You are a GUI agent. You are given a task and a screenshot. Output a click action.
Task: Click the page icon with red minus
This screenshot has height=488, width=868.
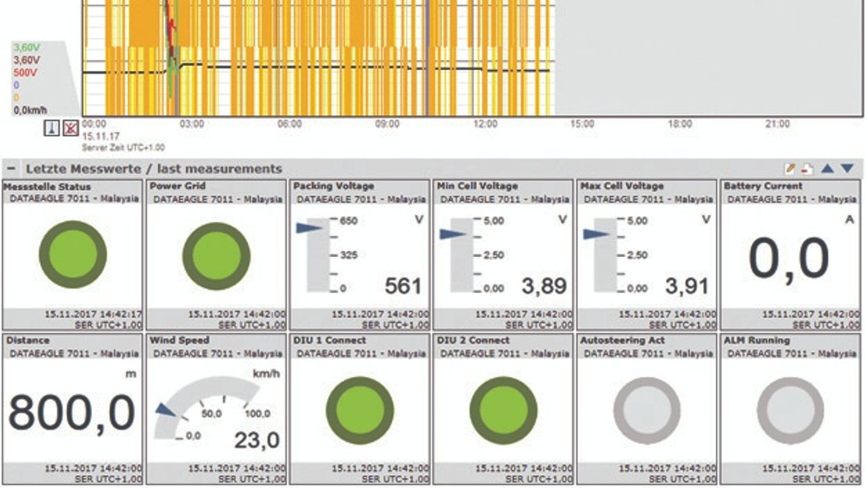pyautogui.click(x=807, y=169)
